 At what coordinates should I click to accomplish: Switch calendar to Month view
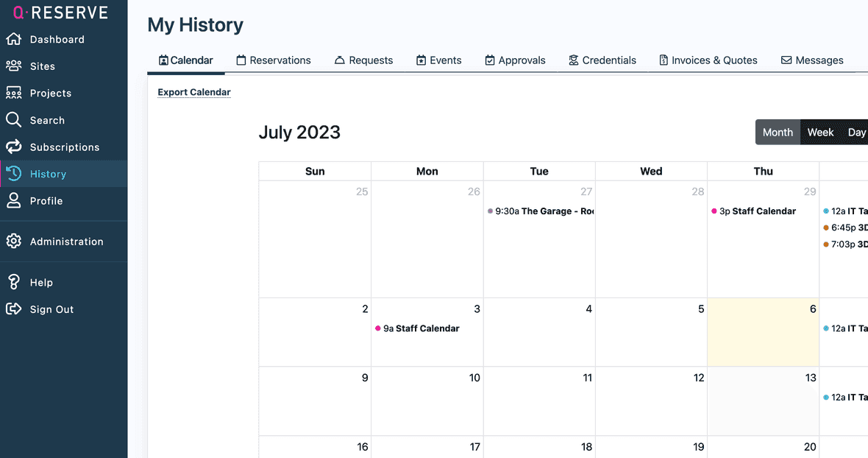tap(778, 133)
